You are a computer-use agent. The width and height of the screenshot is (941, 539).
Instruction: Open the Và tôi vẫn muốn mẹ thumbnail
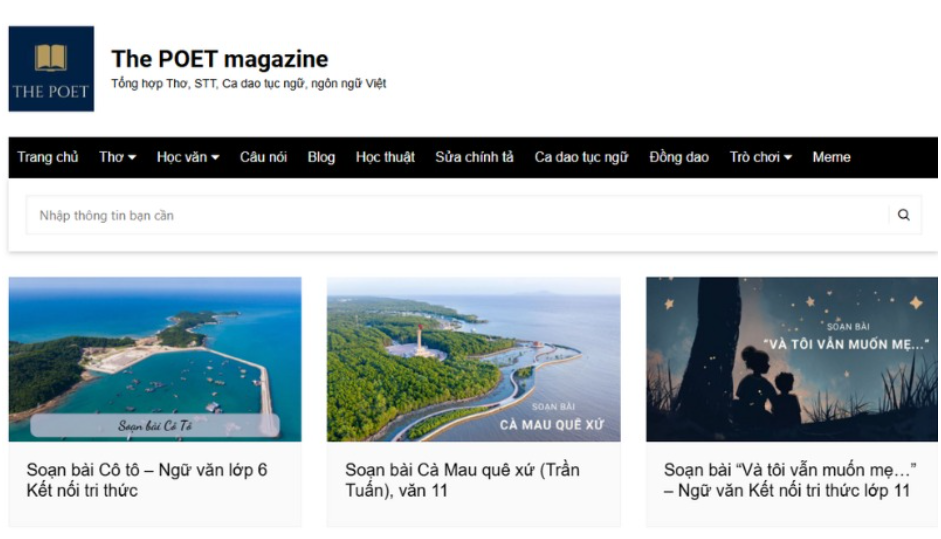click(791, 359)
